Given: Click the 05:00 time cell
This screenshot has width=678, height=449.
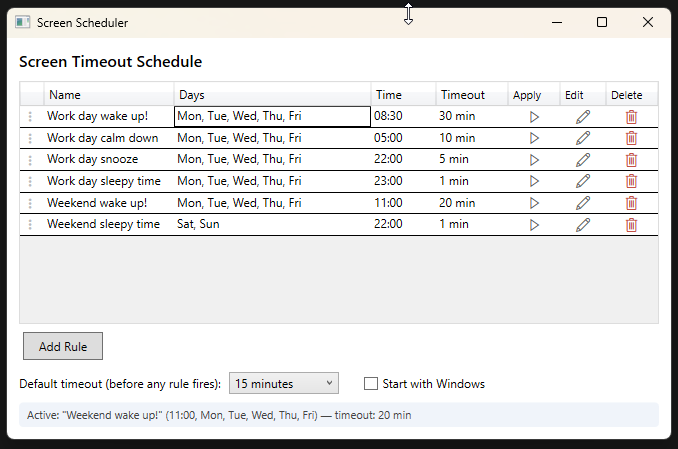Looking at the screenshot, I should point(403,138).
